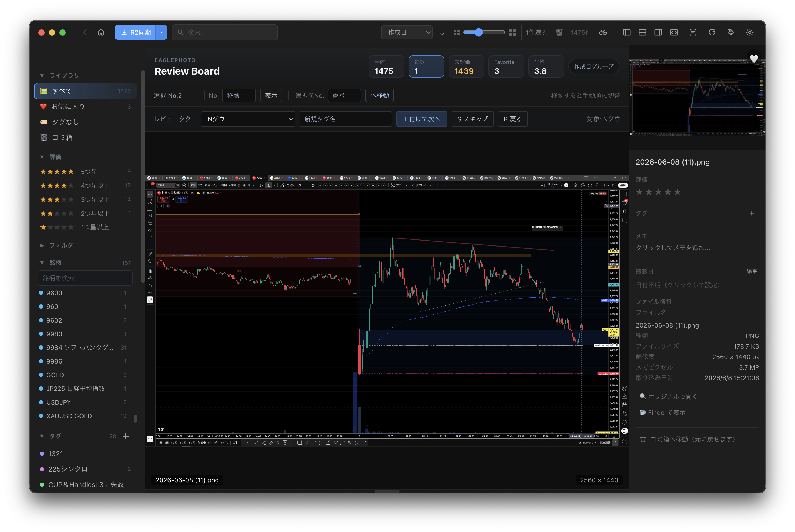Click the 番号 input field

click(344, 95)
